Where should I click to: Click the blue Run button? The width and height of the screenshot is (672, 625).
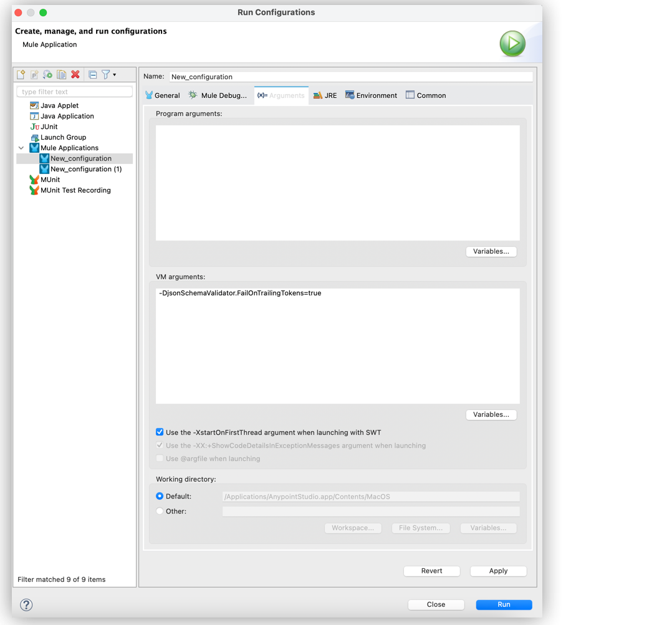coord(504,604)
